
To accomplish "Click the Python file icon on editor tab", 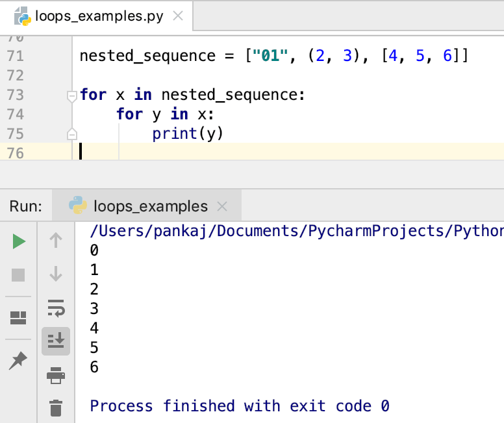I will pos(23,16).
